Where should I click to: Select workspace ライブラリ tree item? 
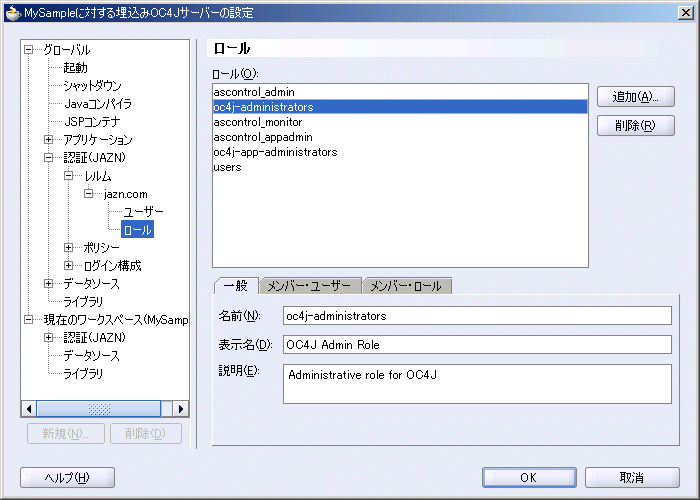(x=83, y=374)
